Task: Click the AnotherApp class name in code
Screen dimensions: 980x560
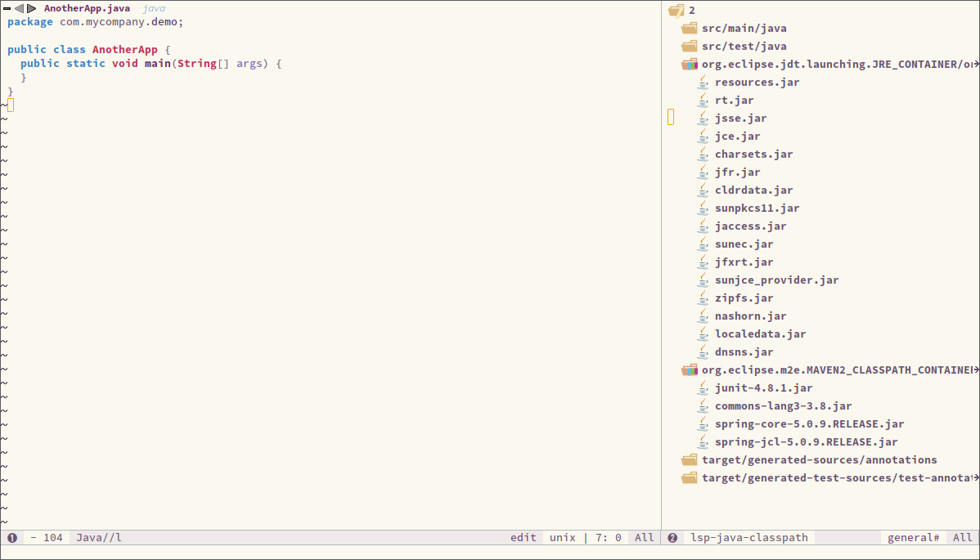Action: click(125, 49)
